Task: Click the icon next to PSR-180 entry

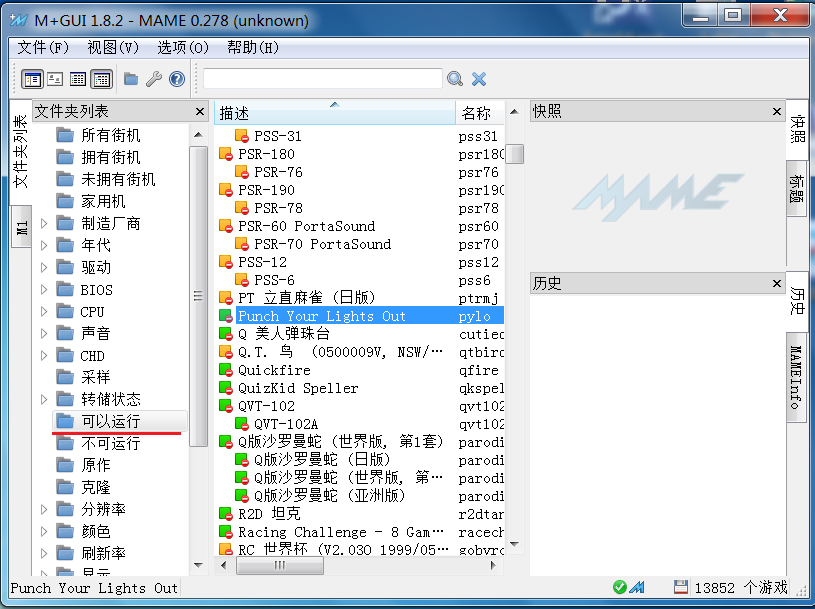Action: click(x=226, y=154)
